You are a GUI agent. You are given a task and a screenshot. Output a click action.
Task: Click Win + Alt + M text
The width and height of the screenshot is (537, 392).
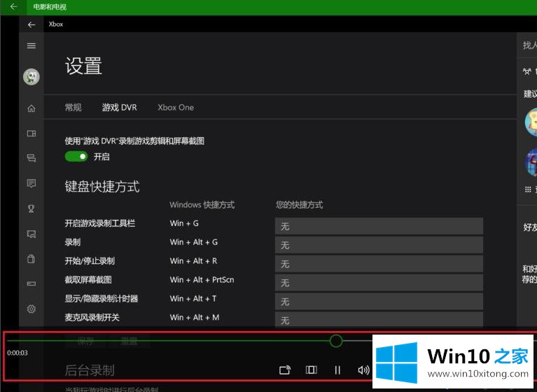pos(195,317)
